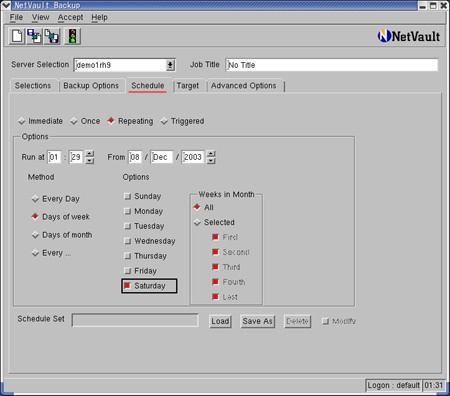450x396 pixels.
Task: Click the From year field showing 2003
Action: click(193, 157)
